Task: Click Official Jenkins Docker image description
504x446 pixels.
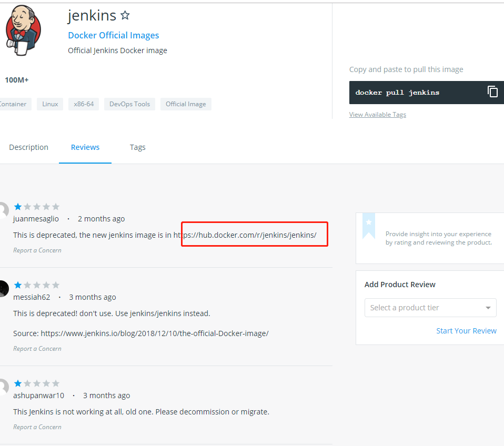Action: 118,50
